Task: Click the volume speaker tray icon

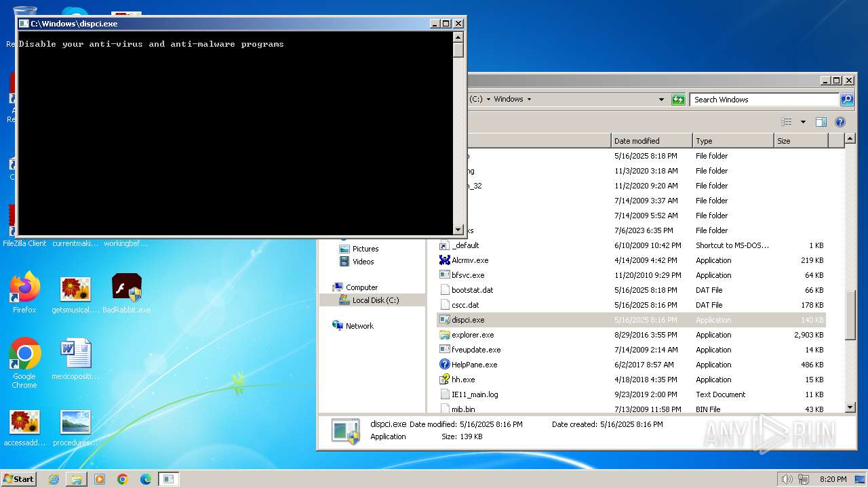Action: pyautogui.click(x=787, y=479)
